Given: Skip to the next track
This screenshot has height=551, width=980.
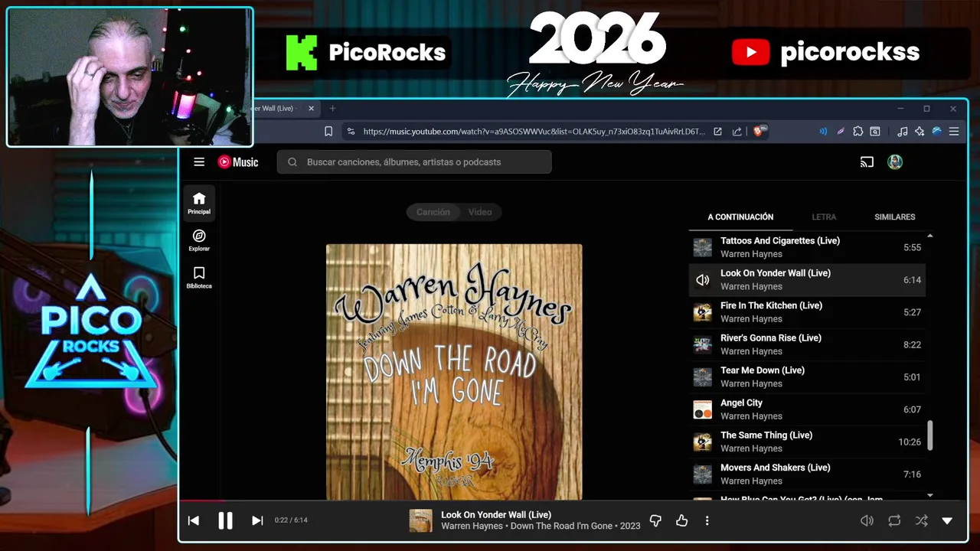Looking at the screenshot, I should click(257, 520).
